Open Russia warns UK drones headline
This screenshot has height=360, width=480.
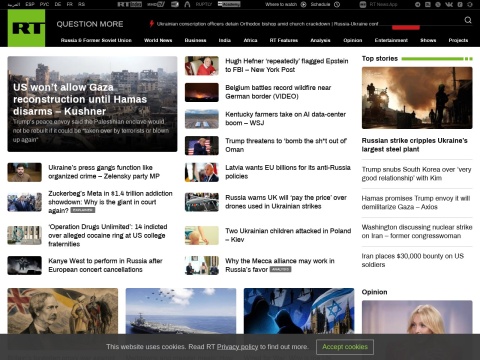coord(286,202)
